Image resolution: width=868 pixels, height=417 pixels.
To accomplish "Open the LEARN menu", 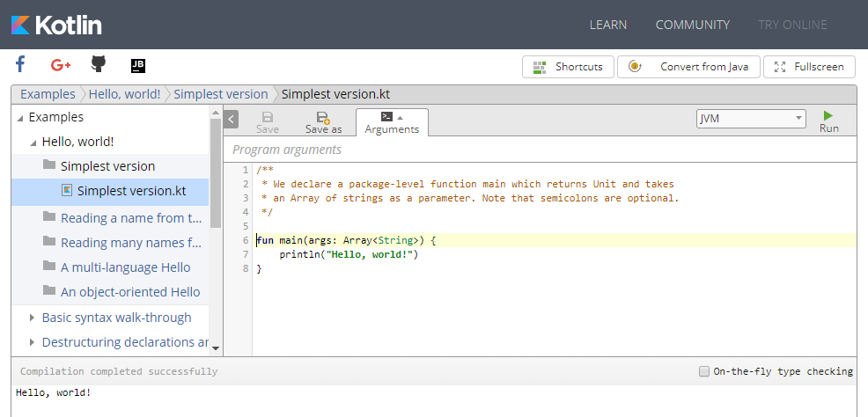I will click(x=607, y=25).
